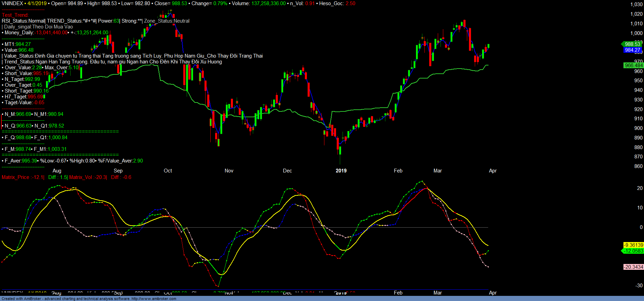Click the Zone_Status Neutral text
Image resolution: width=644 pixels, height=301 pixels.
167,21
